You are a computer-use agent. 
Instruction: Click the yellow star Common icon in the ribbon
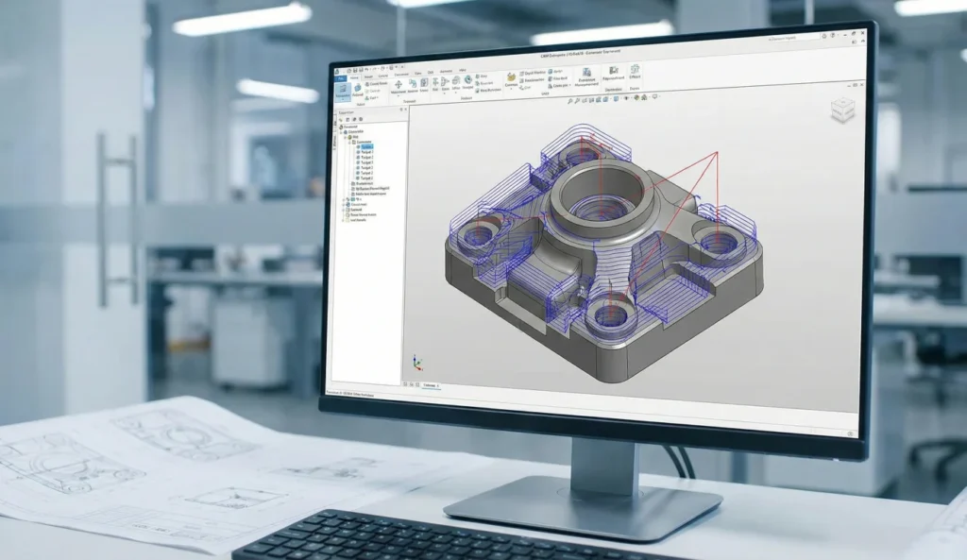point(510,77)
